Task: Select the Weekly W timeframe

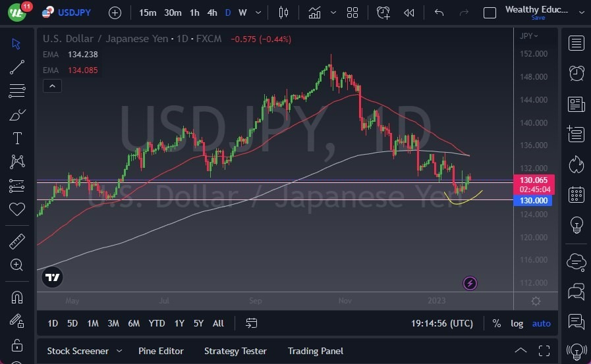Action: 242,13
